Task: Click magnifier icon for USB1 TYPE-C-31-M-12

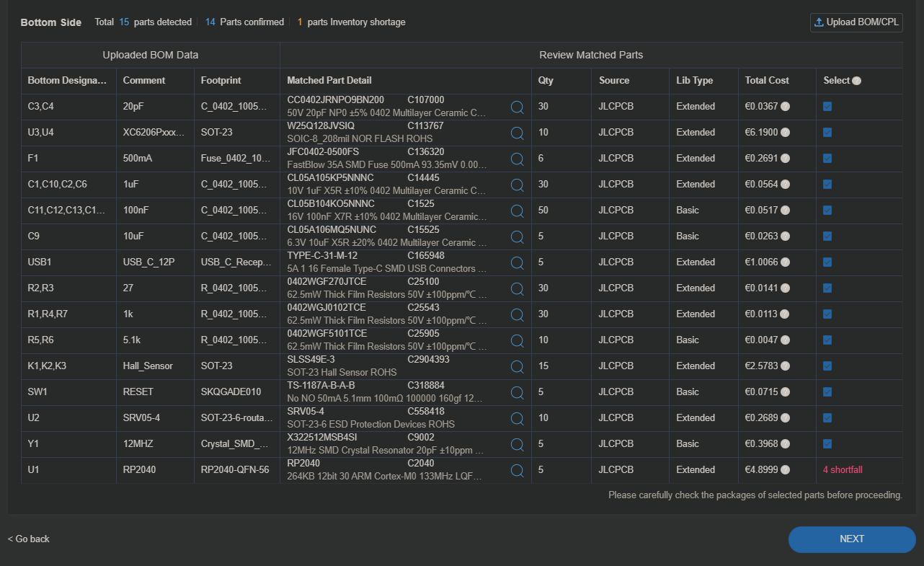Action: click(x=517, y=263)
